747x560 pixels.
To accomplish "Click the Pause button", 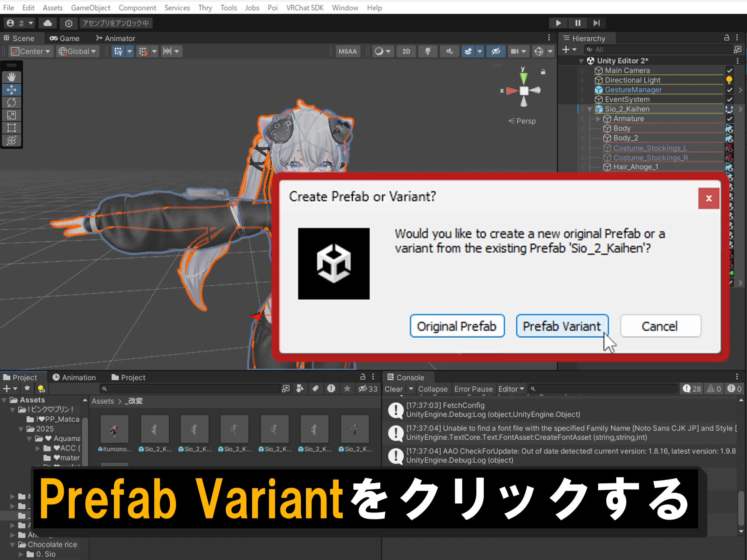I will pyautogui.click(x=578, y=23).
